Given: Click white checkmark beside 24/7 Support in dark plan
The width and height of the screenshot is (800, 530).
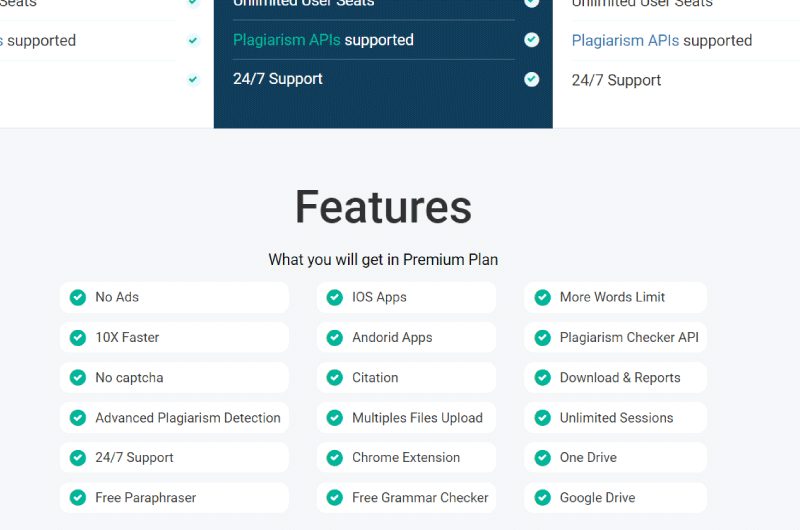Looking at the screenshot, I should point(532,80).
